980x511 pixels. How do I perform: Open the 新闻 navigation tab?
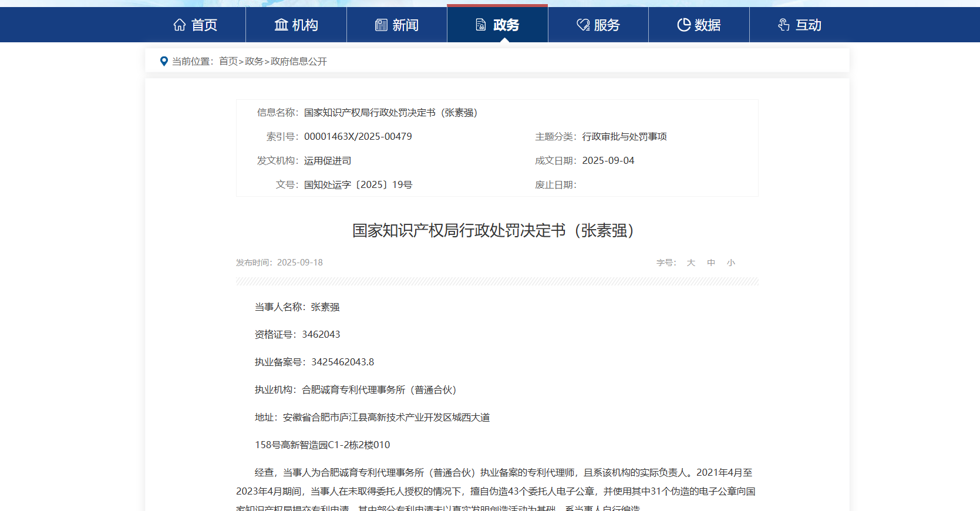pos(405,25)
